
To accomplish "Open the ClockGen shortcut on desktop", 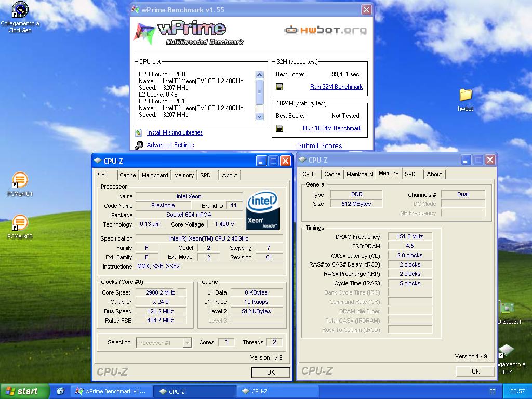I will click(20, 17).
